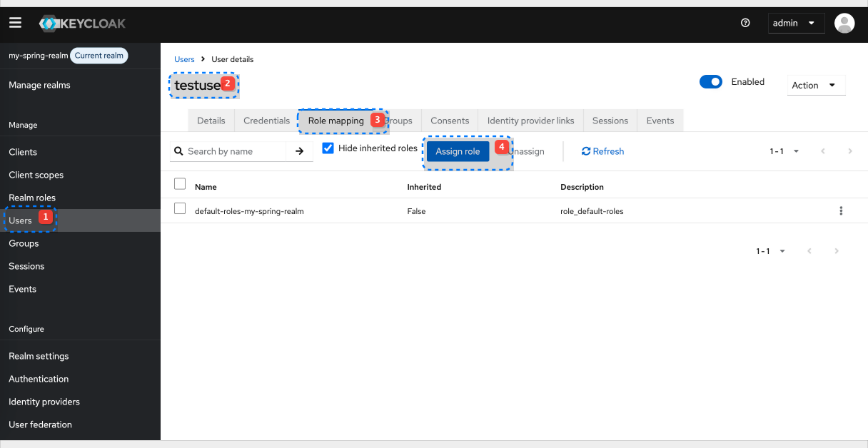Disable the Enabled toggle for testuser
868x448 pixels.
pyautogui.click(x=711, y=81)
